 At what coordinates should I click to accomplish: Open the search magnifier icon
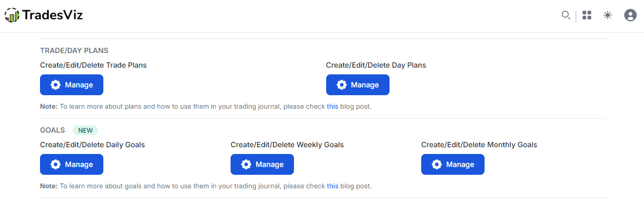click(566, 15)
